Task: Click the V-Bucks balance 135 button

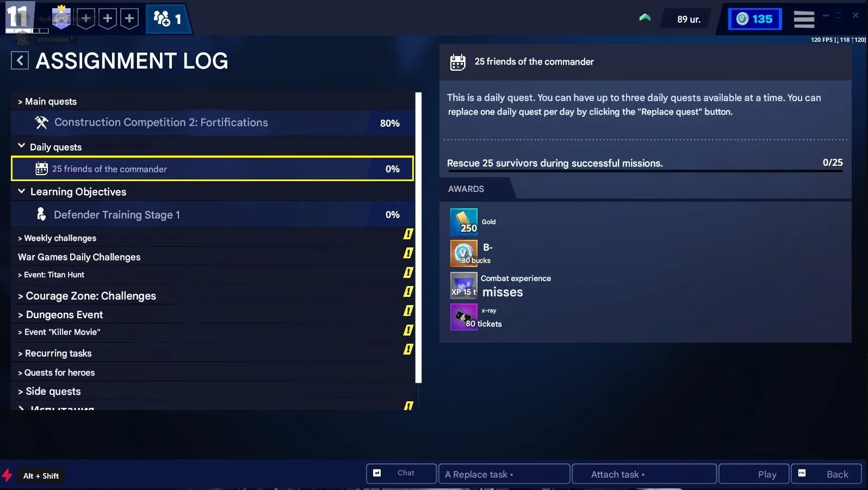Action: [755, 19]
